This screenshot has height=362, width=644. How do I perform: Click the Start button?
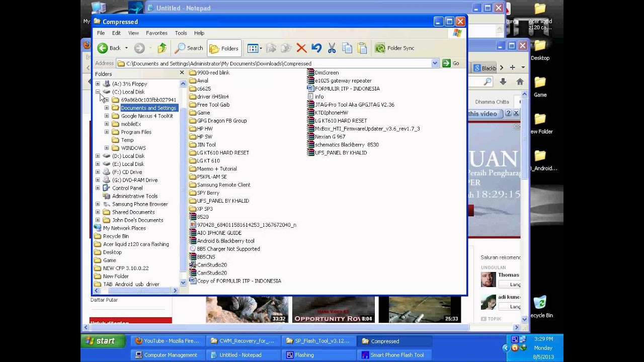click(x=104, y=341)
